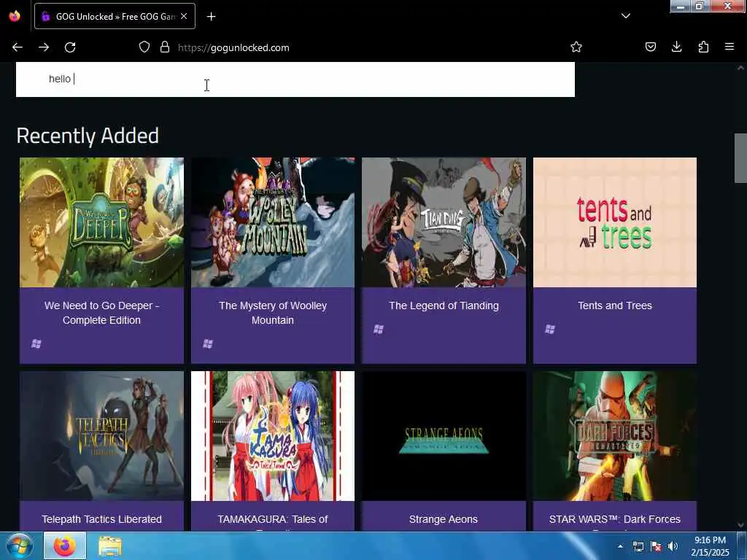
Task: Open the taskbar clock and date
Action: (710, 546)
